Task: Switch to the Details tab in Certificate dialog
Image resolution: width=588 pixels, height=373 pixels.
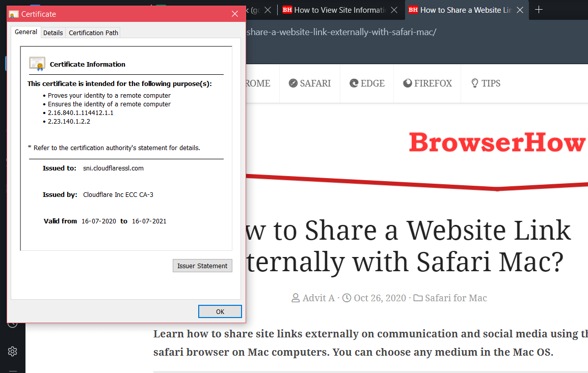Action: 53,33
